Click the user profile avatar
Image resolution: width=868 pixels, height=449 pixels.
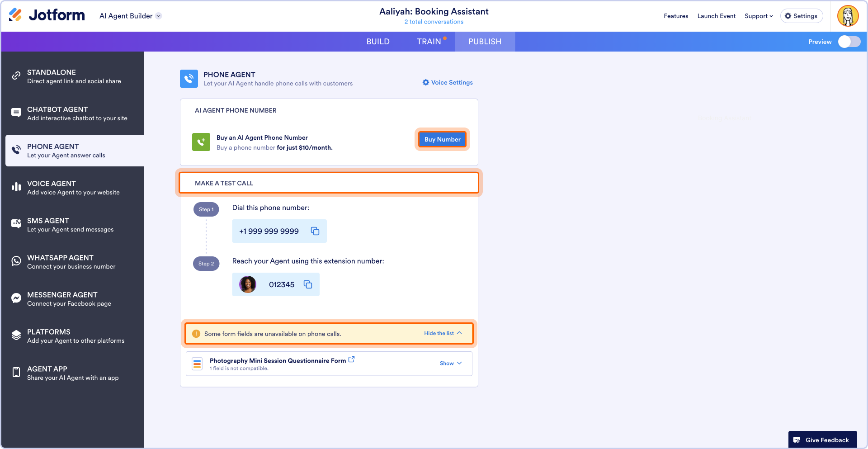click(x=848, y=16)
